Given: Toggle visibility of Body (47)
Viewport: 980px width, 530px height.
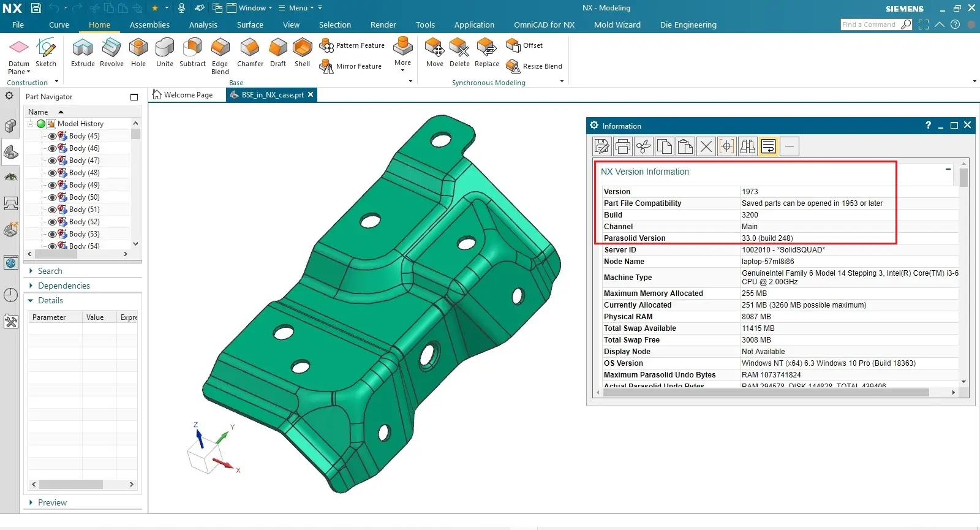Looking at the screenshot, I should point(52,161).
